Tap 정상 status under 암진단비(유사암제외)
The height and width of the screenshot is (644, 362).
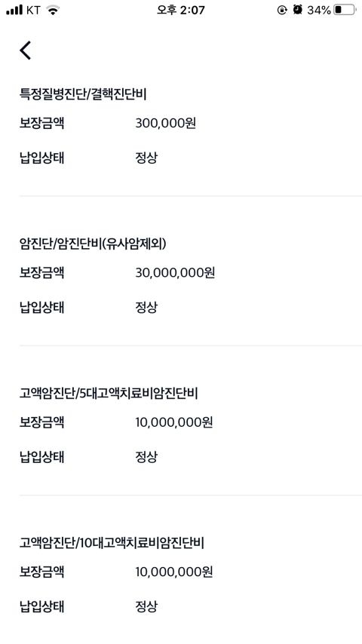(x=146, y=307)
